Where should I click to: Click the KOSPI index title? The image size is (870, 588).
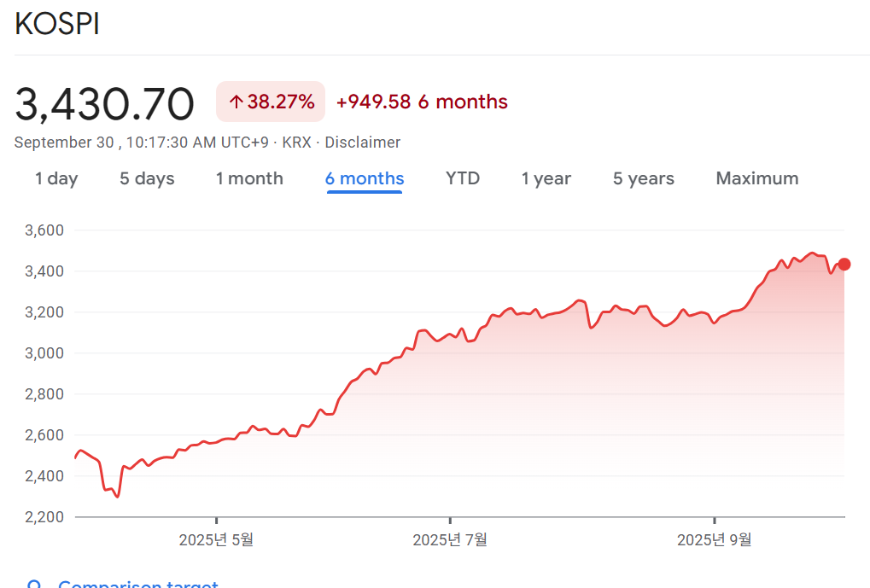(x=57, y=24)
